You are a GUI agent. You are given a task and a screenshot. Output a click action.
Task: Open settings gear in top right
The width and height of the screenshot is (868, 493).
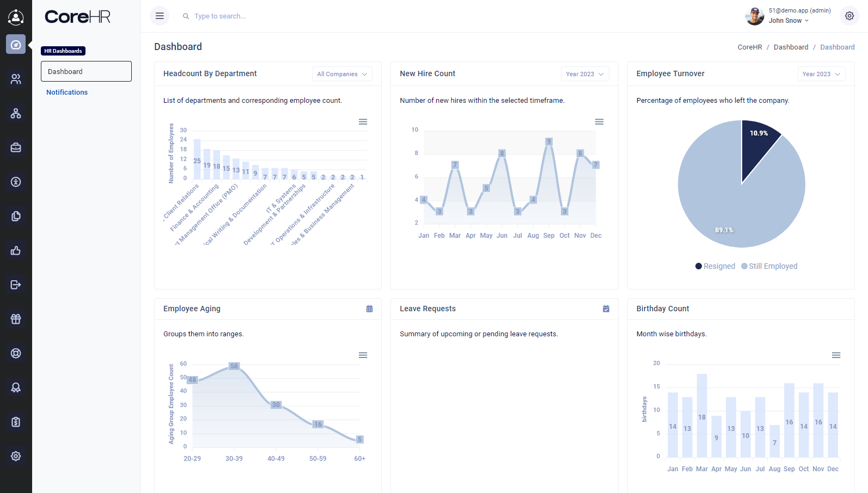point(849,16)
